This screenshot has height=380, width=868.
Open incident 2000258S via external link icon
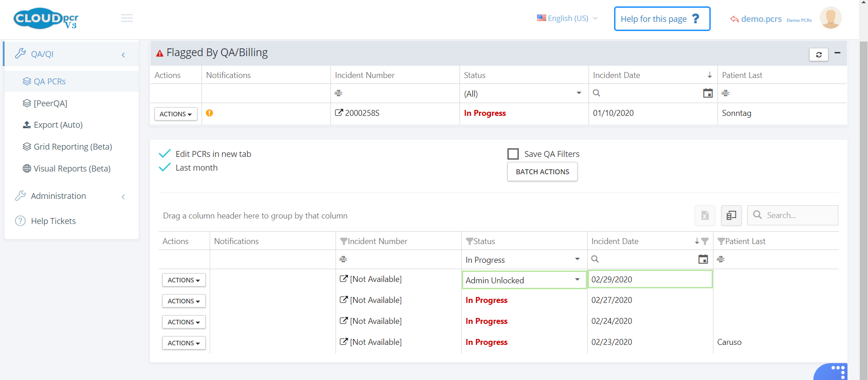[339, 113]
